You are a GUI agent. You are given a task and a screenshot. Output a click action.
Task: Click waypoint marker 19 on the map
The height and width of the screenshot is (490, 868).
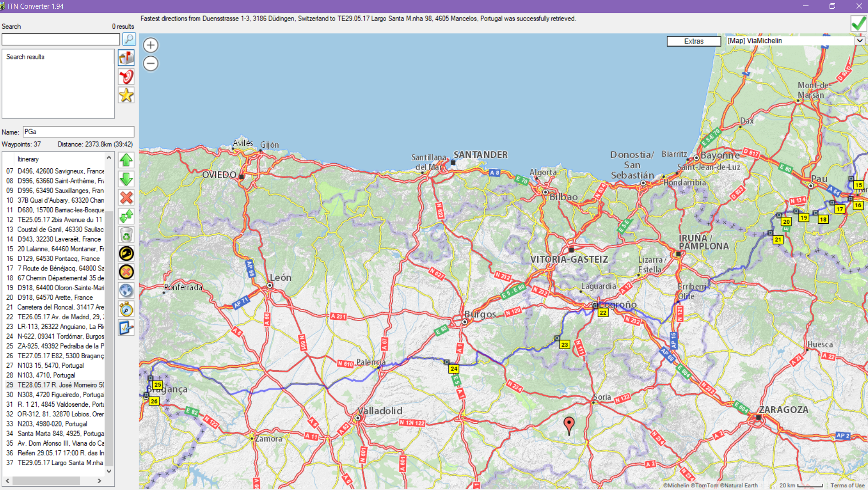(803, 218)
